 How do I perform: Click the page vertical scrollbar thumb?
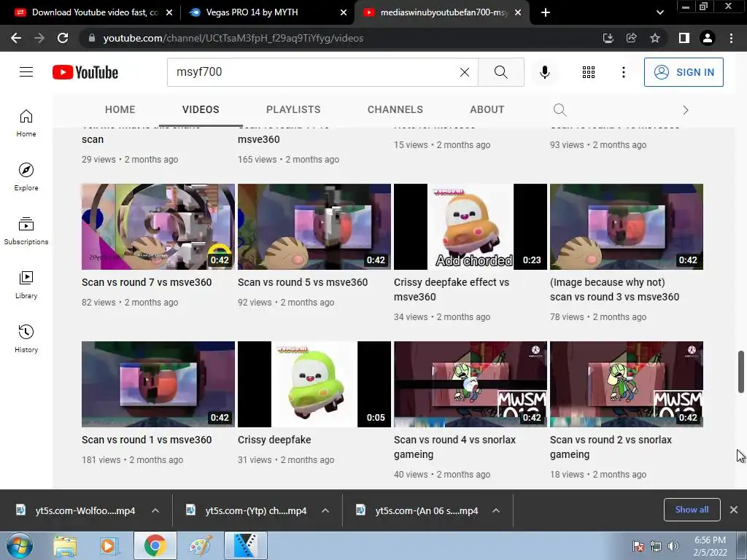pos(741,372)
